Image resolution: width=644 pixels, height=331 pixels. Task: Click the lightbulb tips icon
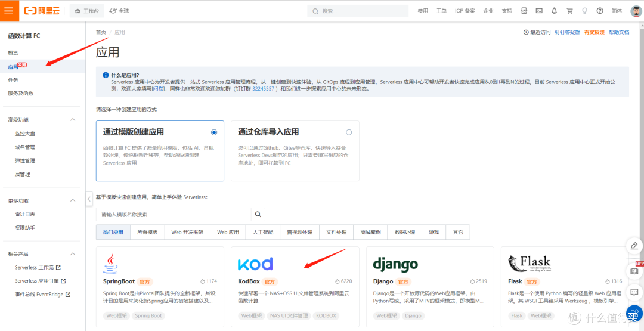click(584, 11)
